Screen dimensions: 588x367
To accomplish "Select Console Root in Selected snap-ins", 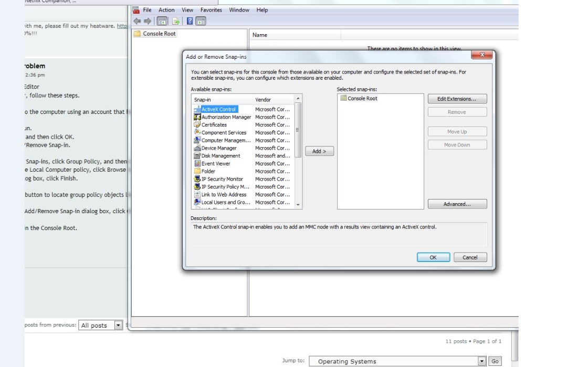I will tap(362, 99).
